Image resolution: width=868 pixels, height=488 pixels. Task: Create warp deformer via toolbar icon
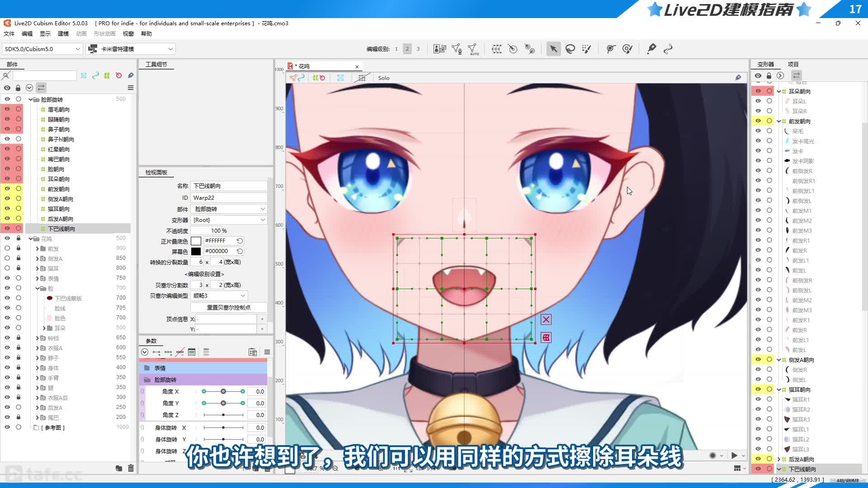click(x=496, y=49)
